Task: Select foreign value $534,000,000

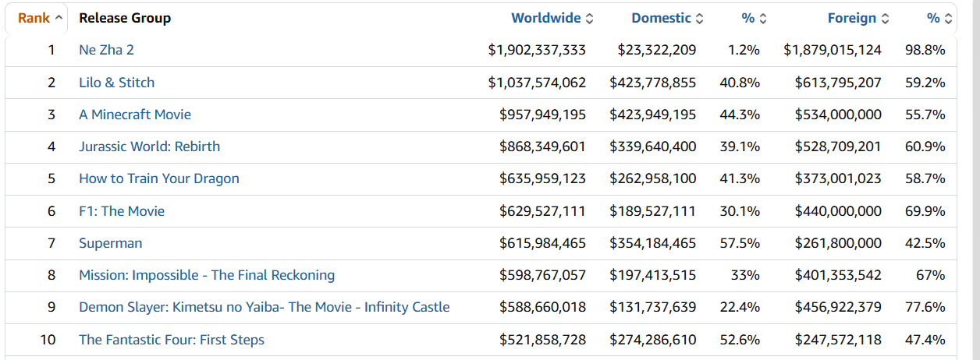Action: [838, 115]
